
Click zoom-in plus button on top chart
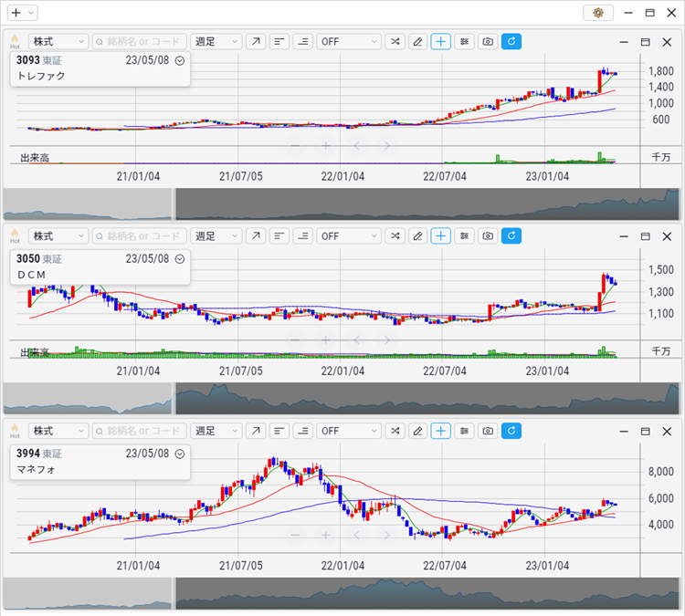click(325, 145)
